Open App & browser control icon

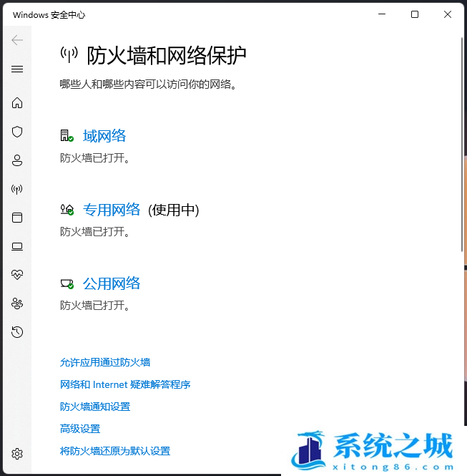pos(17,218)
